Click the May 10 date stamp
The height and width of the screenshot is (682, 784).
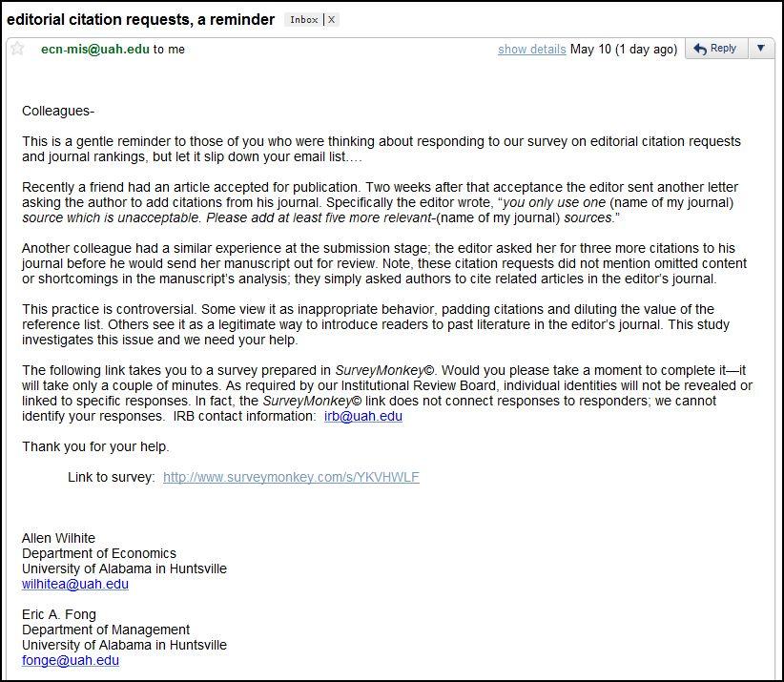tap(623, 50)
